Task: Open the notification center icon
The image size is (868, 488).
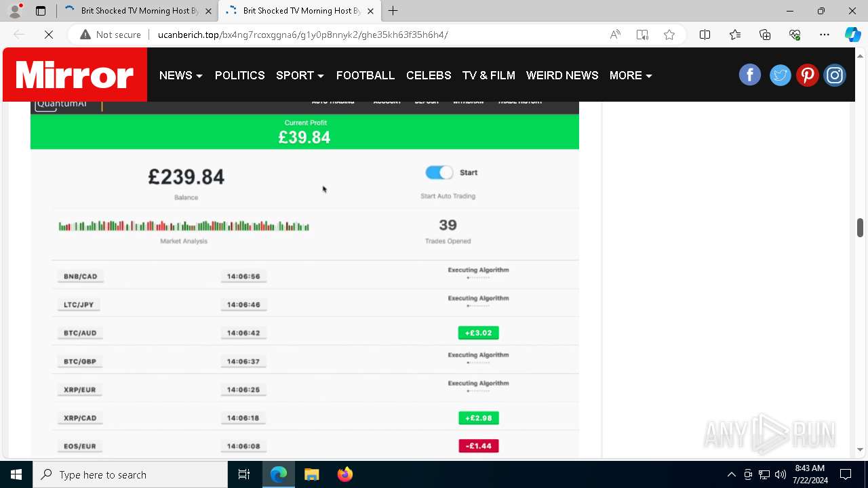Action: tap(846, 474)
